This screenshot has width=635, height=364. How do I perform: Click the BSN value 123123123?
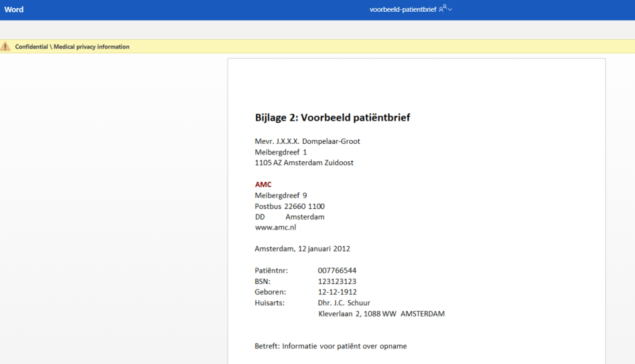337,281
